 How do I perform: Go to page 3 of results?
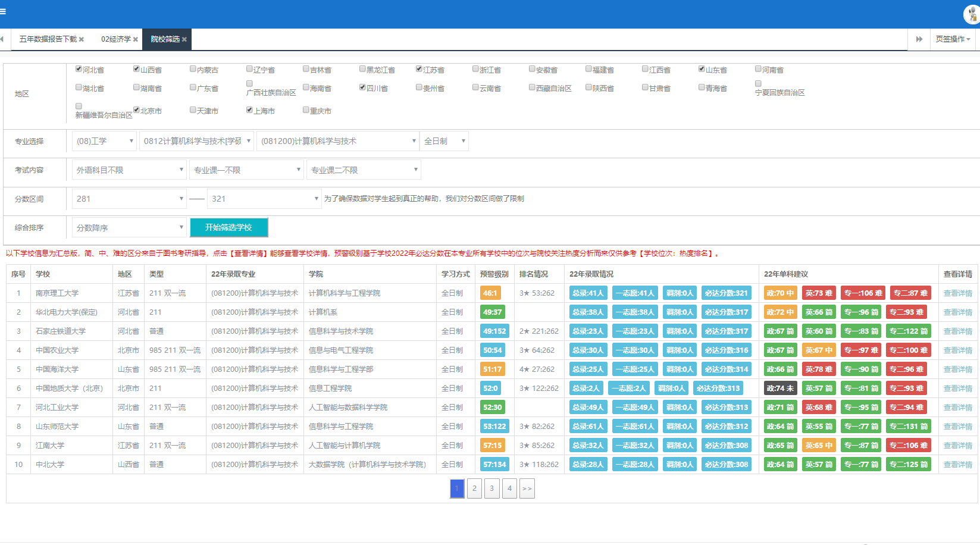491,488
